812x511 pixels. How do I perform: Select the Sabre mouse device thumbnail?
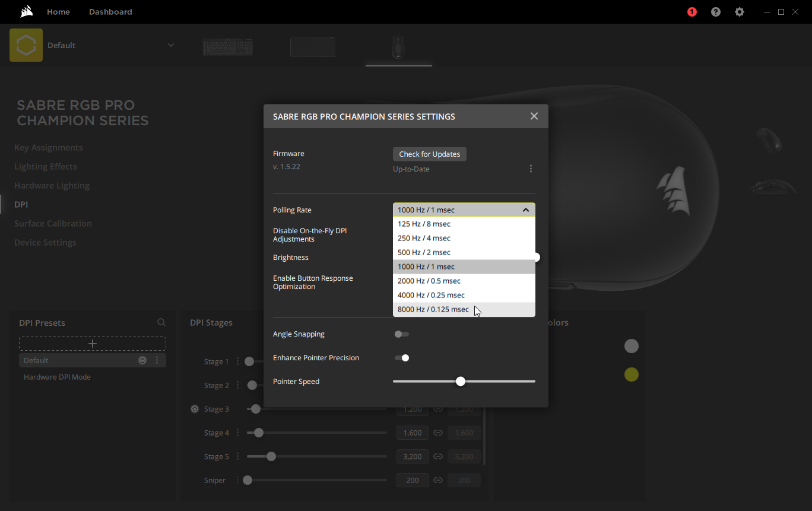coord(398,47)
